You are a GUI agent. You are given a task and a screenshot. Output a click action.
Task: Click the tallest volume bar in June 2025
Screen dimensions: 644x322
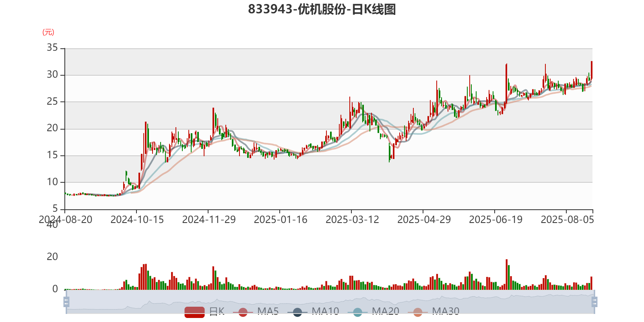[507, 275]
